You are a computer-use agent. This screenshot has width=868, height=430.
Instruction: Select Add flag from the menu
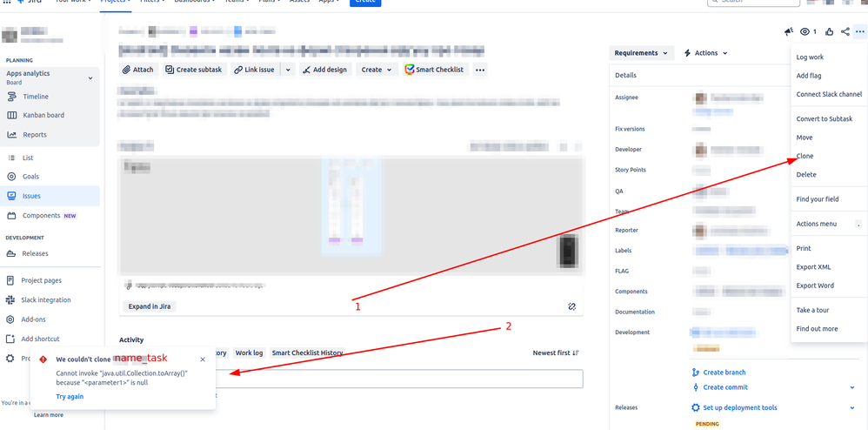tap(809, 76)
